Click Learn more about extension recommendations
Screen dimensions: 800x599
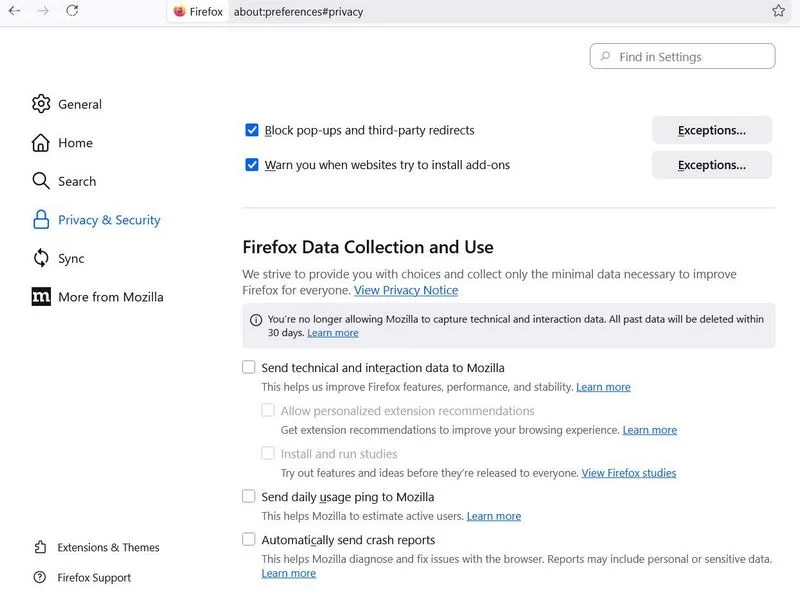click(649, 430)
